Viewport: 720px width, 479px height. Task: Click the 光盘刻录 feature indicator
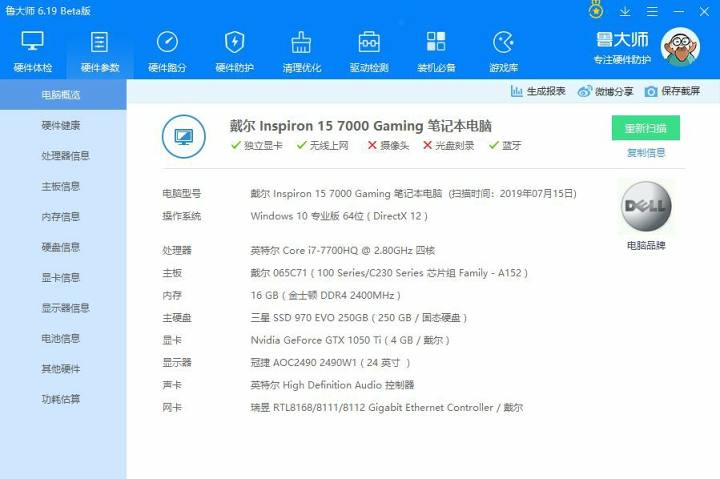[448, 146]
